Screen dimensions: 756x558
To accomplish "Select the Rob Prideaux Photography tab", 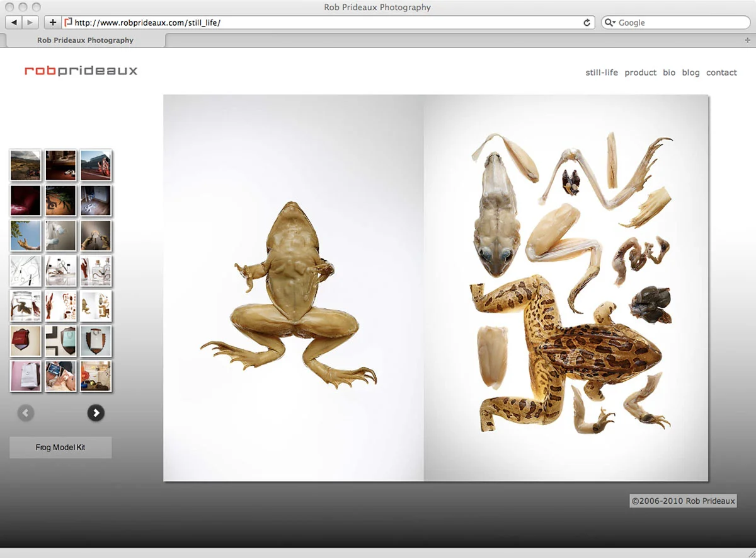I will coord(86,40).
